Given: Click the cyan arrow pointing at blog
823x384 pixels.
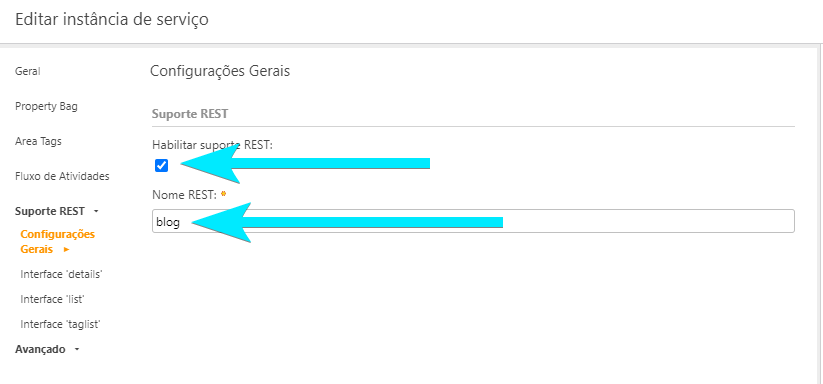Looking at the screenshot, I should click(347, 222).
